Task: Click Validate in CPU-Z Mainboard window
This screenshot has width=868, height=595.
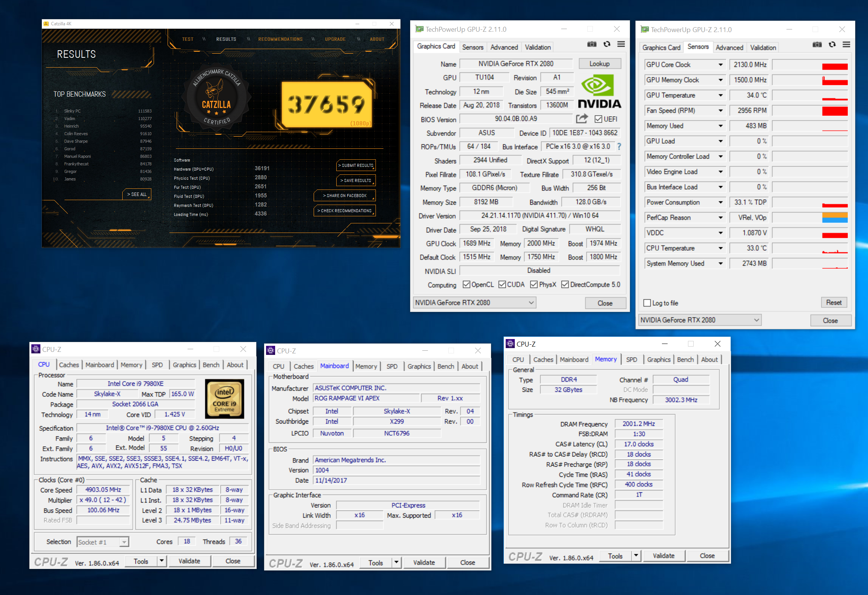Action: click(424, 563)
